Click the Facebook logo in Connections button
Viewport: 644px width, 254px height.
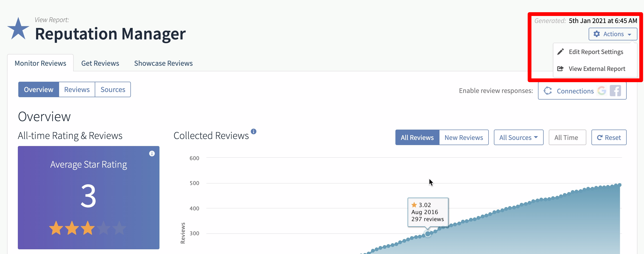pyautogui.click(x=615, y=91)
